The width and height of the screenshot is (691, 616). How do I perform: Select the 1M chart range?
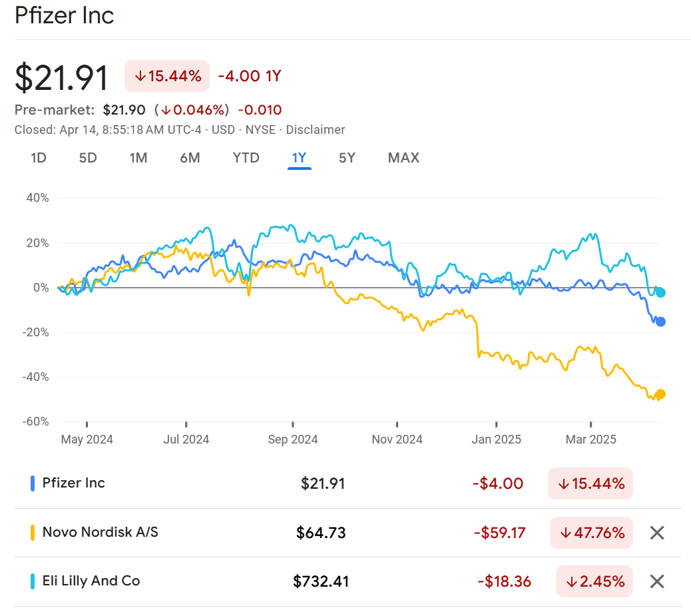138,158
